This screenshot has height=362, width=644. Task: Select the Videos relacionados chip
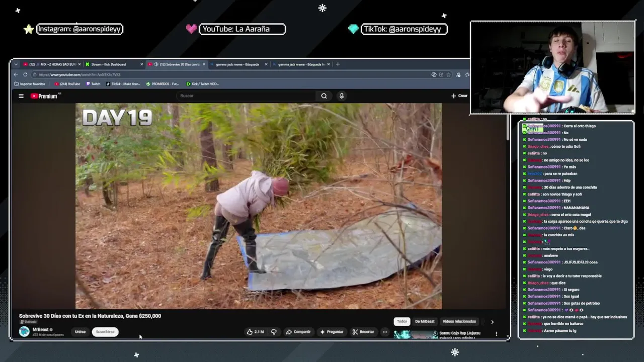(459, 321)
